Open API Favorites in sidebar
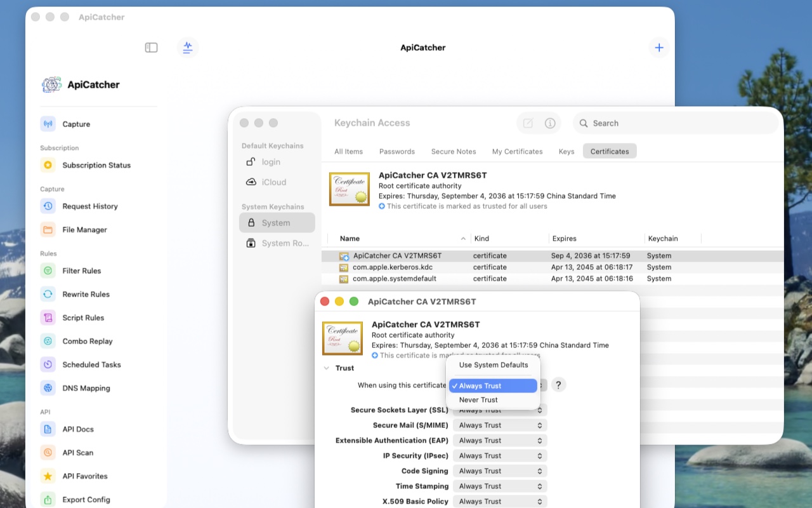Screen dimensions: 812x508 tap(98, 476)
